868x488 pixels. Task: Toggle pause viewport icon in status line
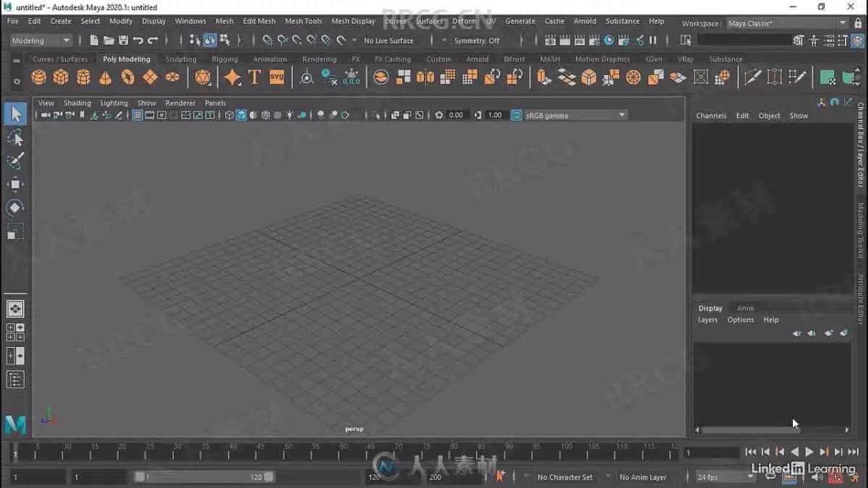(653, 40)
